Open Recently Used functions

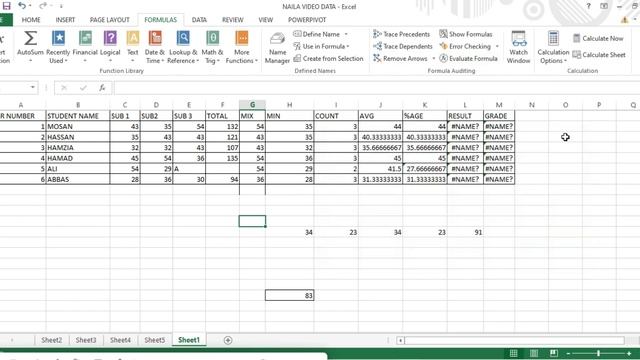[58, 47]
